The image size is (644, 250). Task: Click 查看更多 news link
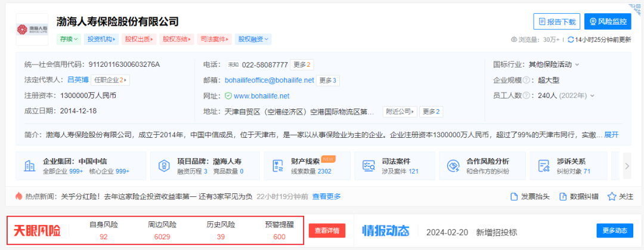coord(327,196)
